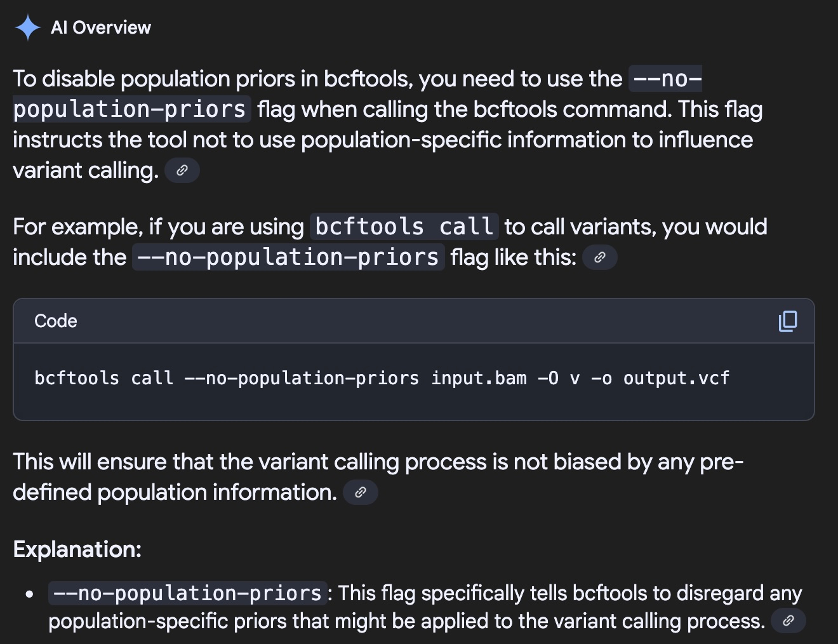Click the 'Explanation:' heading
Viewport: 838px width, 644px height.
pyautogui.click(x=77, y=549)
